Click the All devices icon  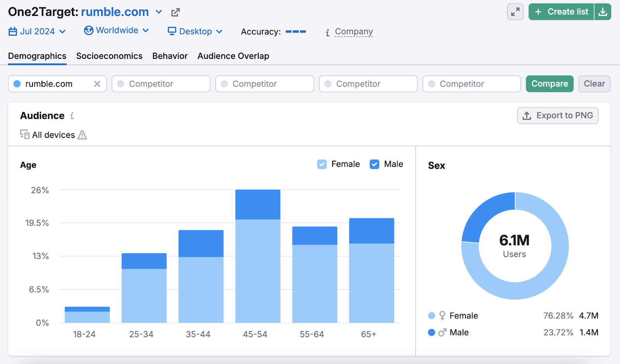[25, 134]
